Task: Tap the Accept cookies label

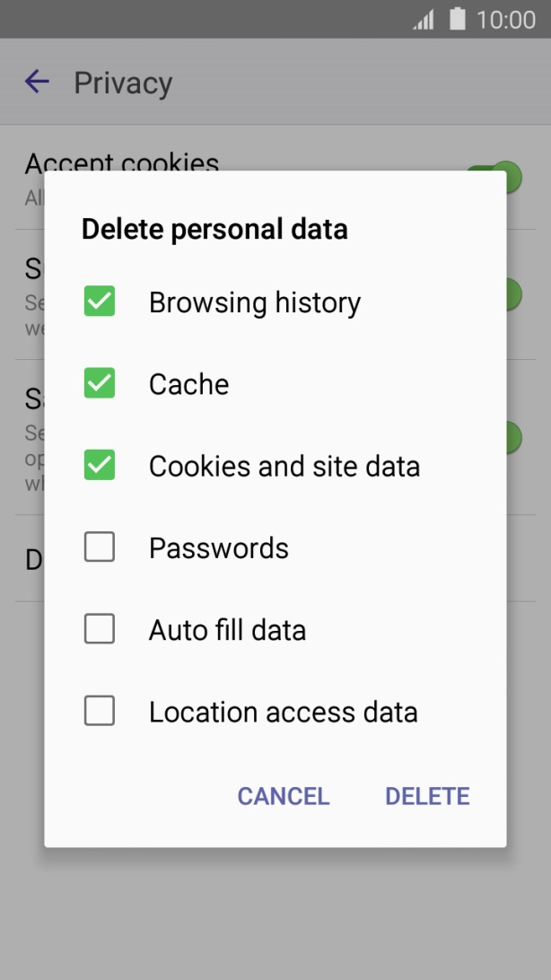Action: pos(121,163)
